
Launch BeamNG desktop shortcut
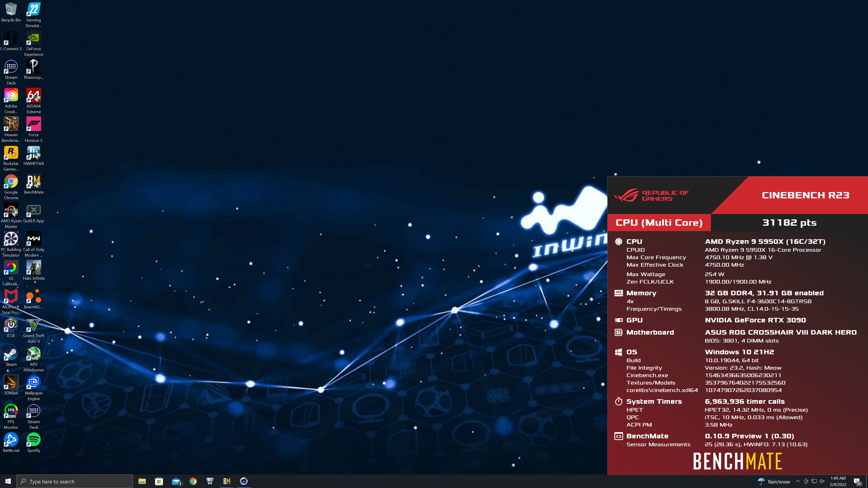(x=34, y=299)
